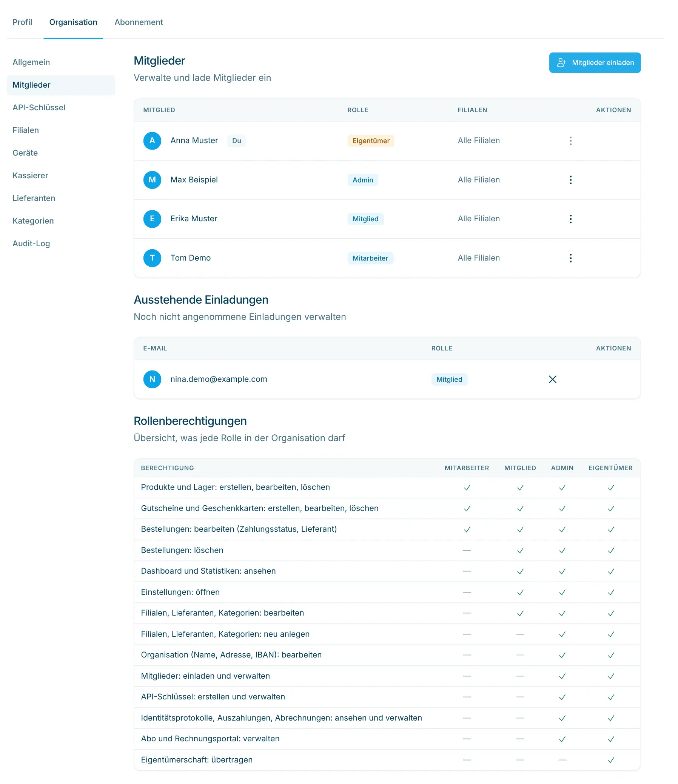Open Kassierer in the sidebar
The width and height of the screenshot is (678, 784).
pos(61,176)
